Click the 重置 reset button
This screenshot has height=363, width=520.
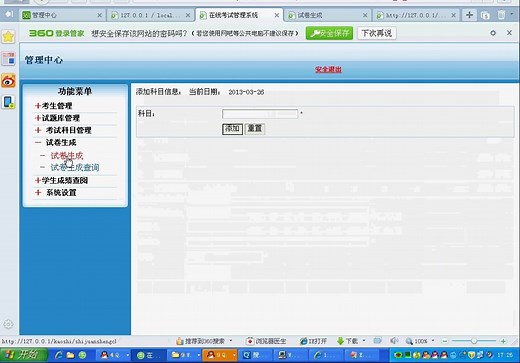(255, 129)
